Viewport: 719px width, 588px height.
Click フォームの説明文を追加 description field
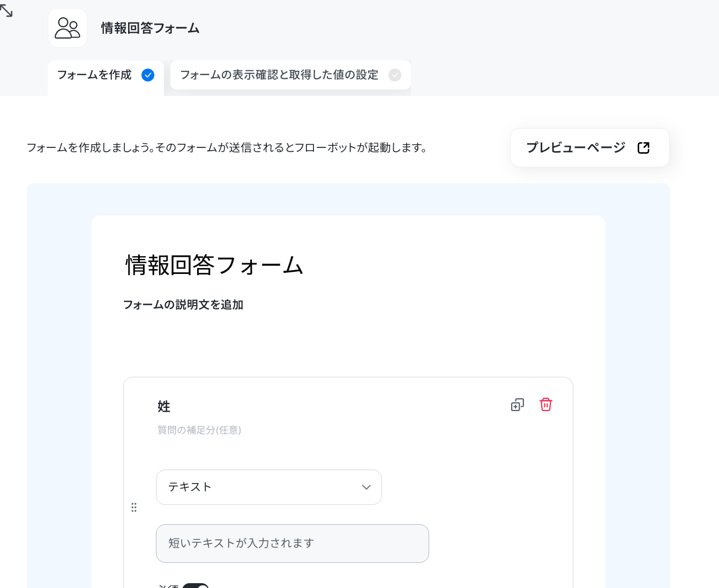coord(183,304)
